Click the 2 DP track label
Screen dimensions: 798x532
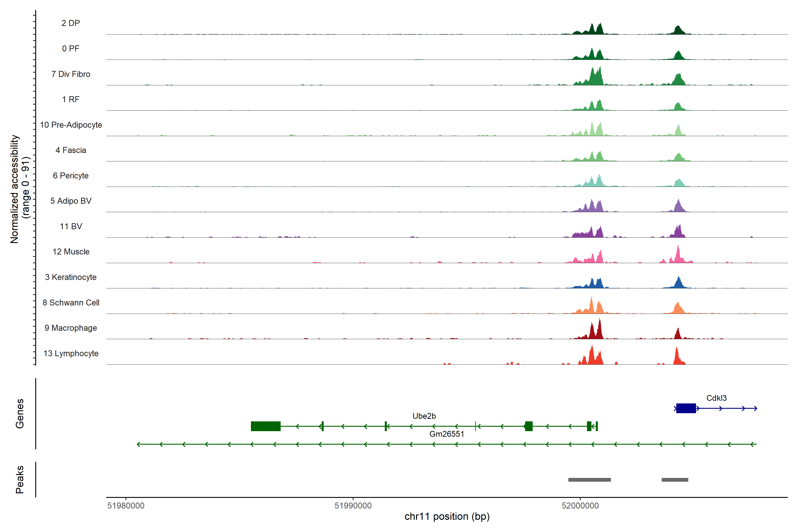[70, 23]
